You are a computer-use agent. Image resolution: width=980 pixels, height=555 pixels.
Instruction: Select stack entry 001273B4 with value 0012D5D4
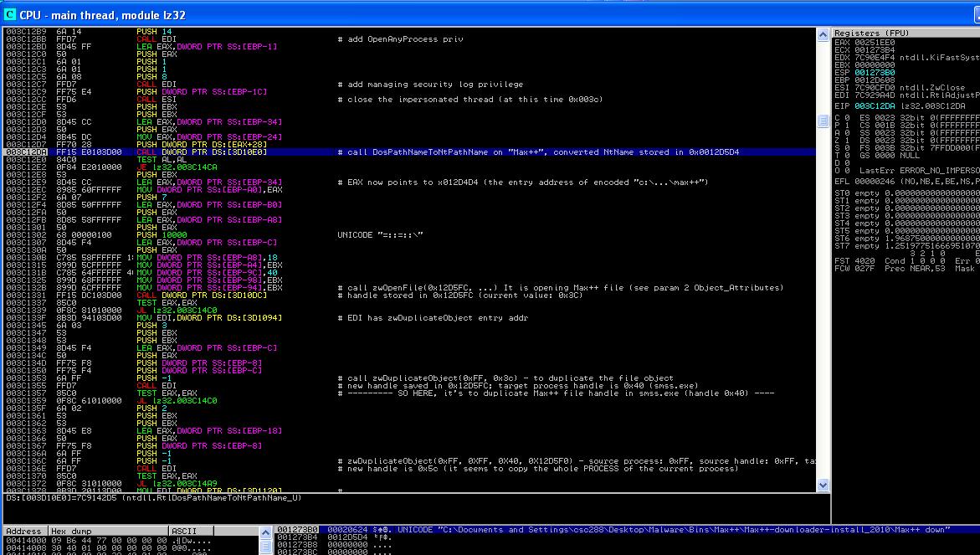(628, 537)
